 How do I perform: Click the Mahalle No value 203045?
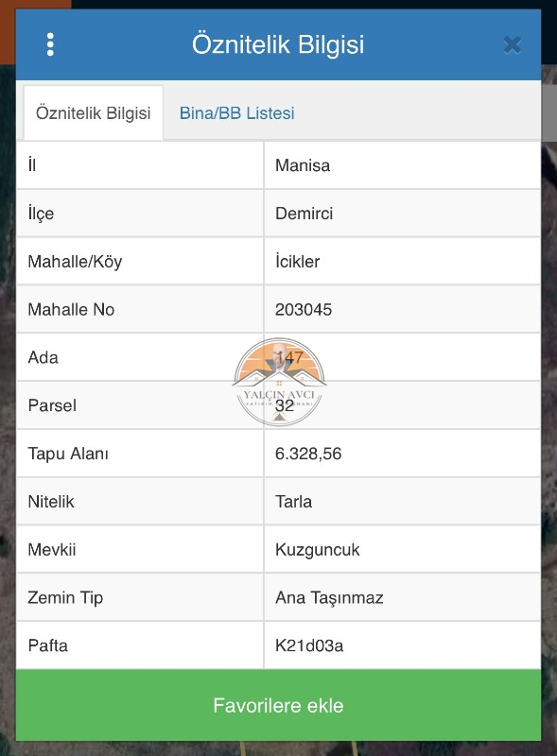pos(304,310)
